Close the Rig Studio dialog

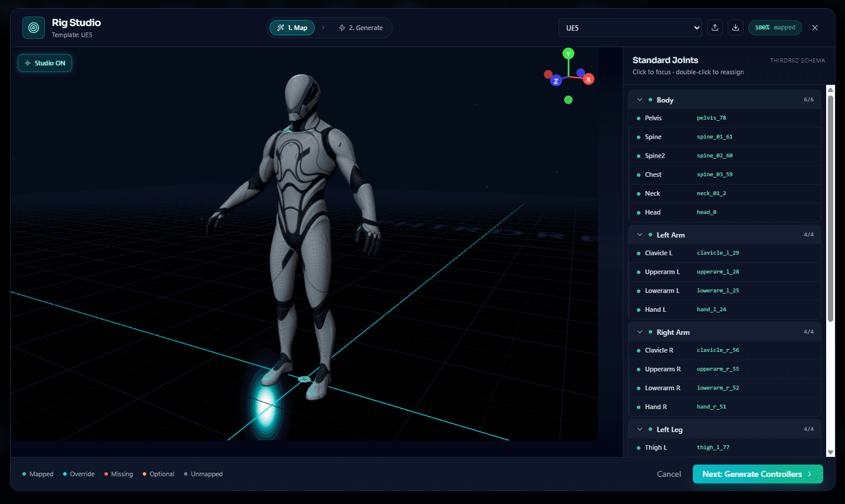(x=815, y=28)
